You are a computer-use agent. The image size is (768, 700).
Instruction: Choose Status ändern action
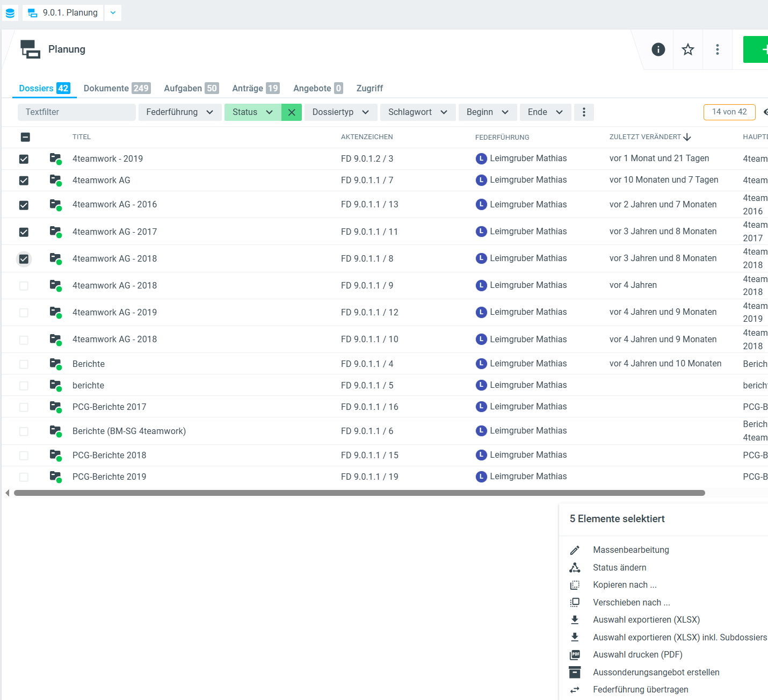(619, 567)
